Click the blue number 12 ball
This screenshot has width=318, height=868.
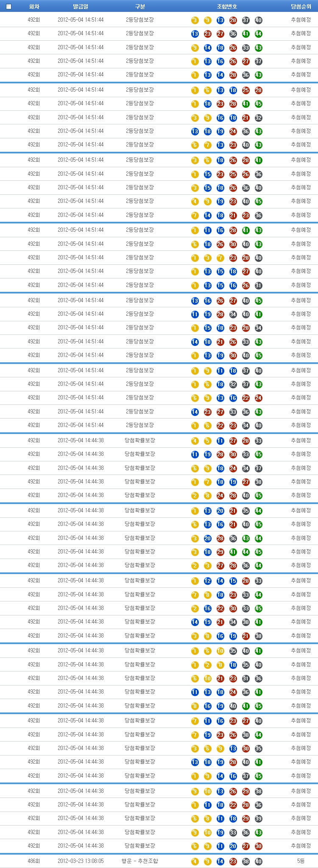coord(208,581)
